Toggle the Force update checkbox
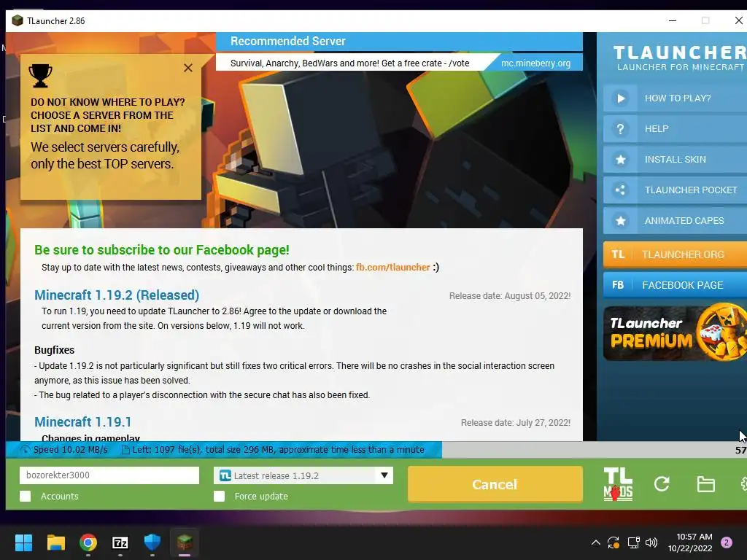This screenshot has width=747, height=560. pos(219,496)
